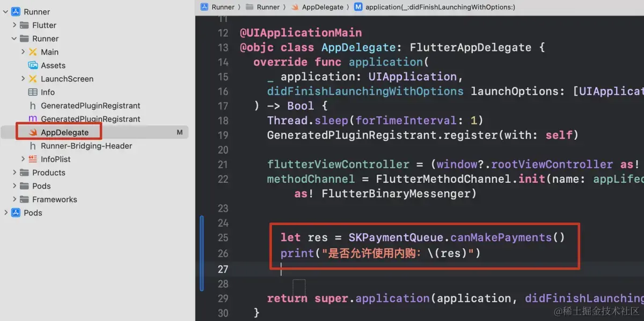Viewport: 644px width, 321px height.
Task: Click the Swift icon in the breadcrumb
Action: pos(295,7)
